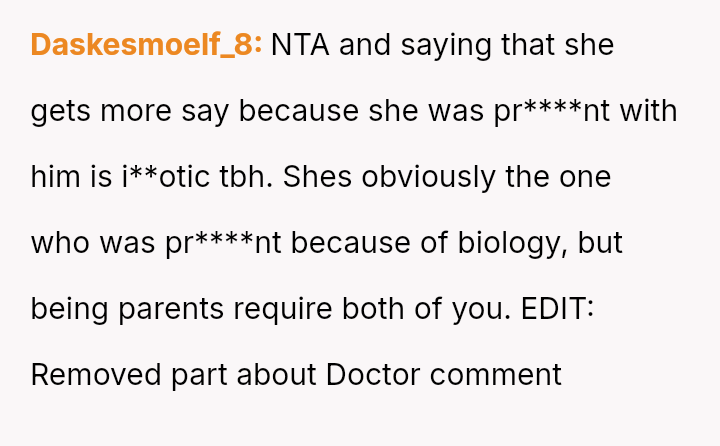Open the Daskesmoelf_8 username link
The image size is (720, 446).
[x=146, y=45]
